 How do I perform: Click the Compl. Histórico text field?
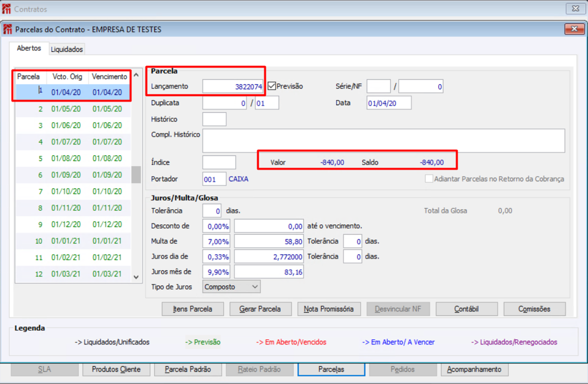pos(384,141)
